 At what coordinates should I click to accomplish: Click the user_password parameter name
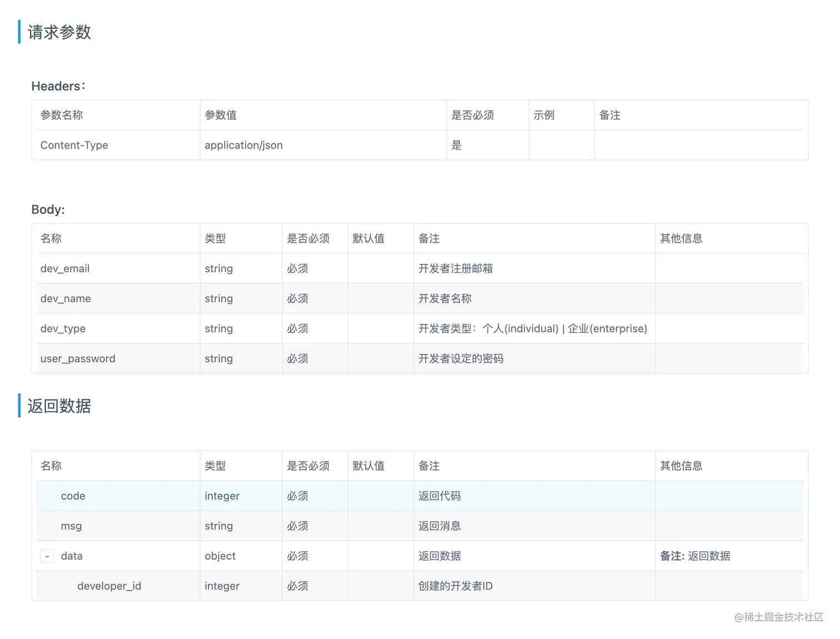pyautogui.click(x=78, y=359)
